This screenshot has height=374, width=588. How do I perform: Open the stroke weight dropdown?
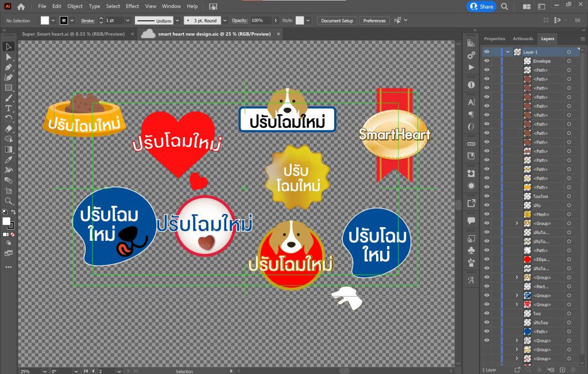coord(127,21)
